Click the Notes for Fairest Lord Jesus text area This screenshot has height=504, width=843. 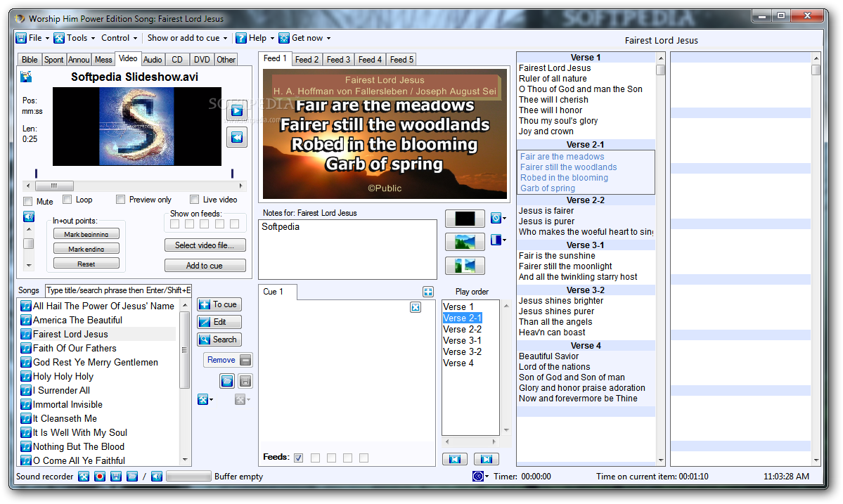point(348,250)
